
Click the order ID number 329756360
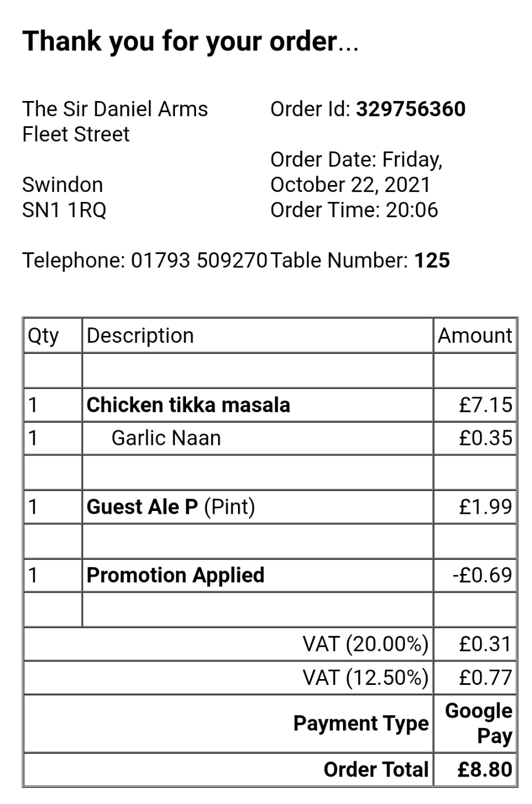pyautogui.click(x=410, y=109)
